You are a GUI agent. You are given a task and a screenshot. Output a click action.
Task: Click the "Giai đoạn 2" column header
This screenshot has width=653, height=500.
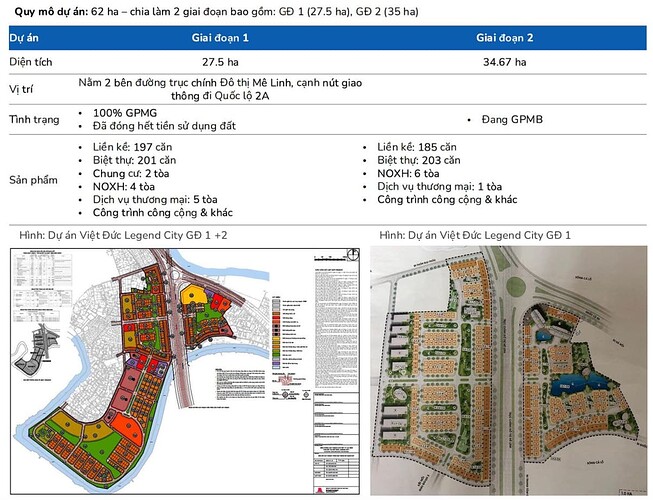[x=504, y=38]
